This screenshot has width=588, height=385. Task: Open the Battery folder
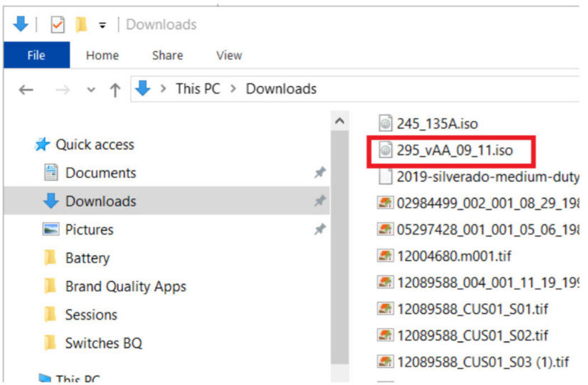[x=87, y=258]
